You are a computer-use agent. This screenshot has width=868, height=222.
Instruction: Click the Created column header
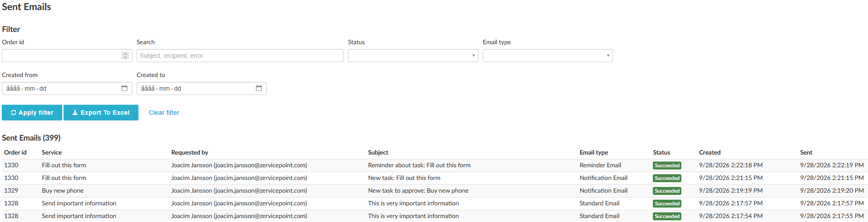coord(710,152)
